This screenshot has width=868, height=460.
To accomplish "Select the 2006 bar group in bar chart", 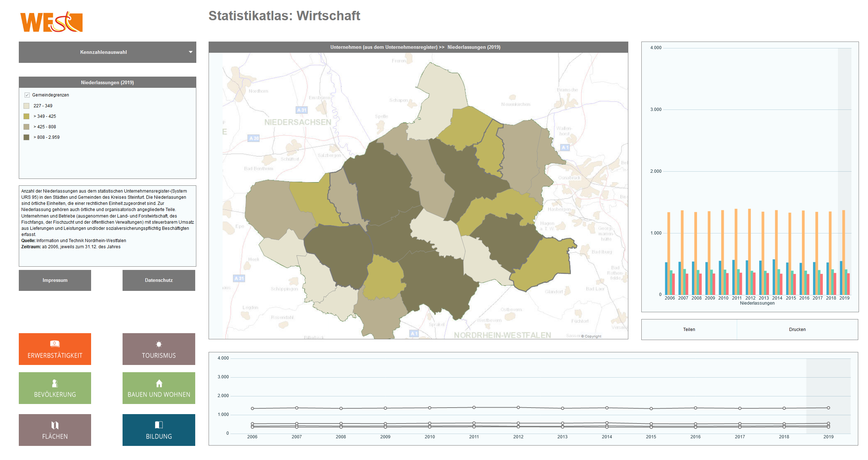I will pos(670,253).
